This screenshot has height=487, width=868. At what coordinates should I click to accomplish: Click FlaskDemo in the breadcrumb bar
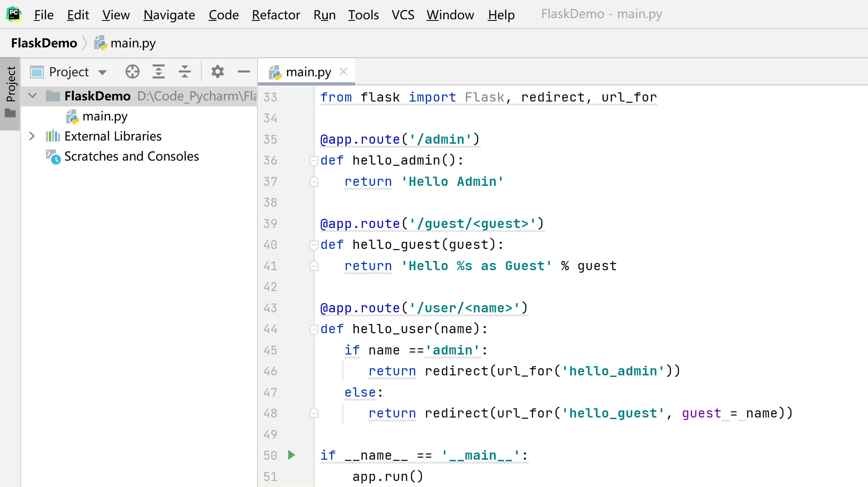44,43
